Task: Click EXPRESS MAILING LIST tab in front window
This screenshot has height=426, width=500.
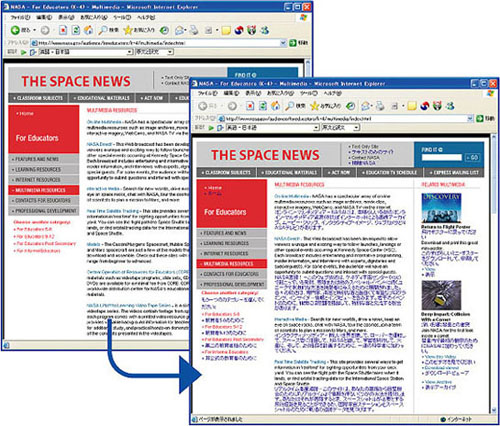Action: [x=454, y=172]
